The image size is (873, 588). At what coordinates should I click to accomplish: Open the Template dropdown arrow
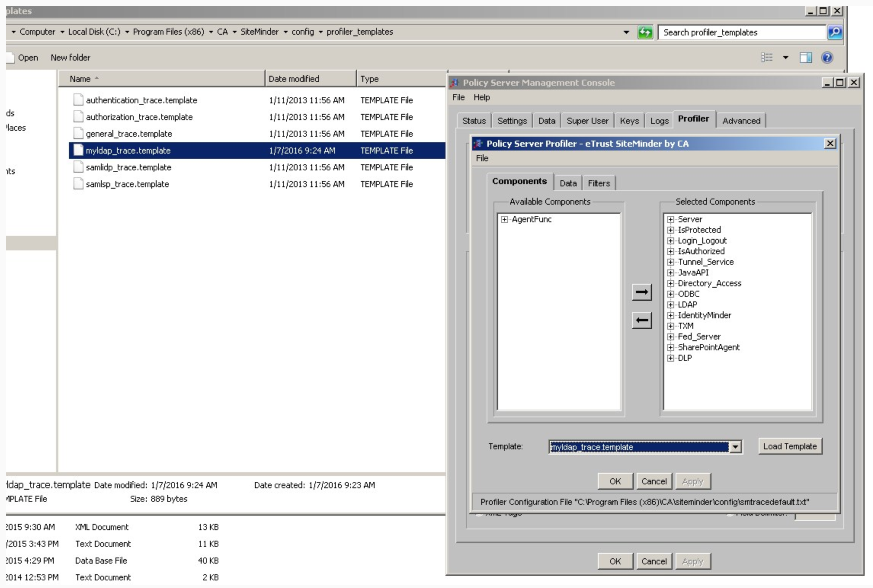click(x=735, y=447)
